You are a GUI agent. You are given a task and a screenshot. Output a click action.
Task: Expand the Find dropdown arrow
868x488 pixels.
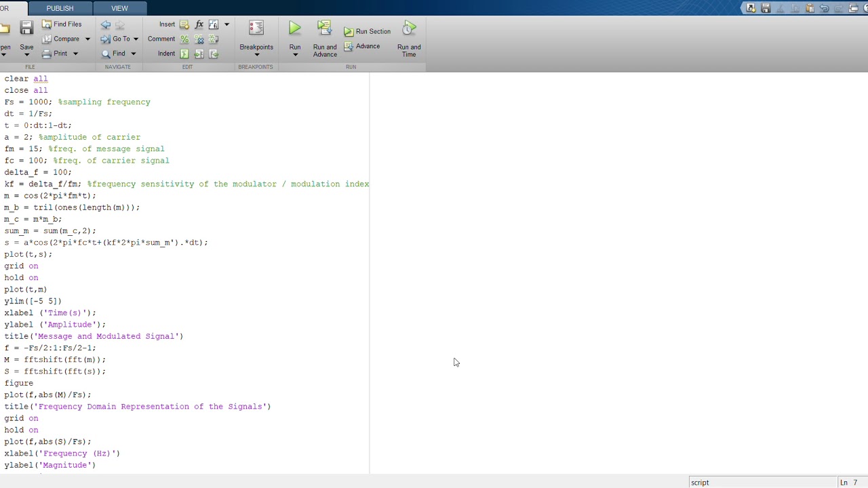(x=133, y=54)
